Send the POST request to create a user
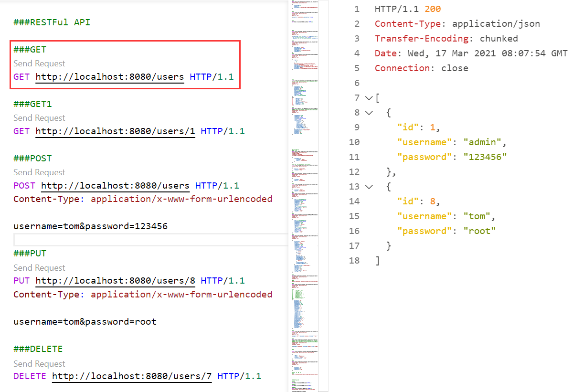Image resolution: width=573 pixels, height=392 pixels. coord(39,172)
